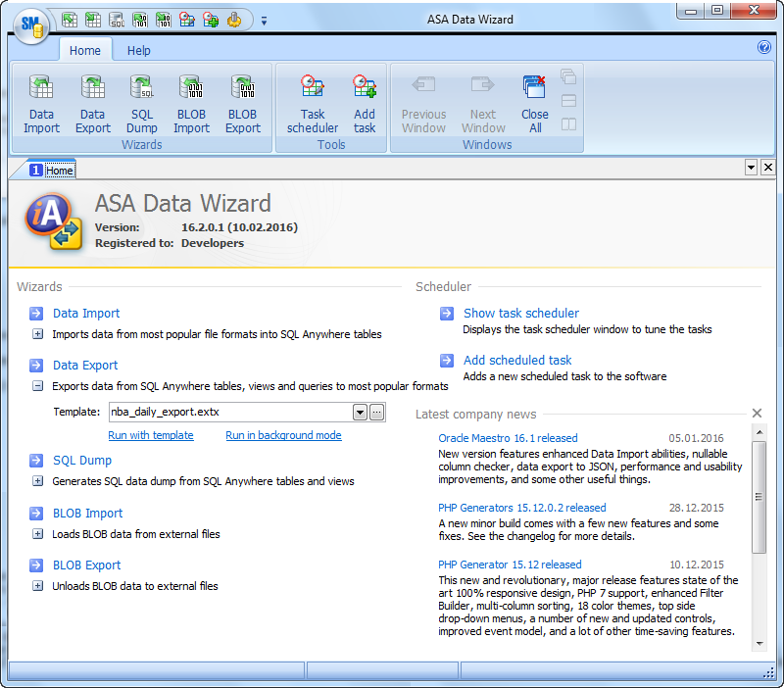Select the Data Import icon on quick access toolbar
The width and height of the screenshot is (784, 688).
[x=69, y=19]
